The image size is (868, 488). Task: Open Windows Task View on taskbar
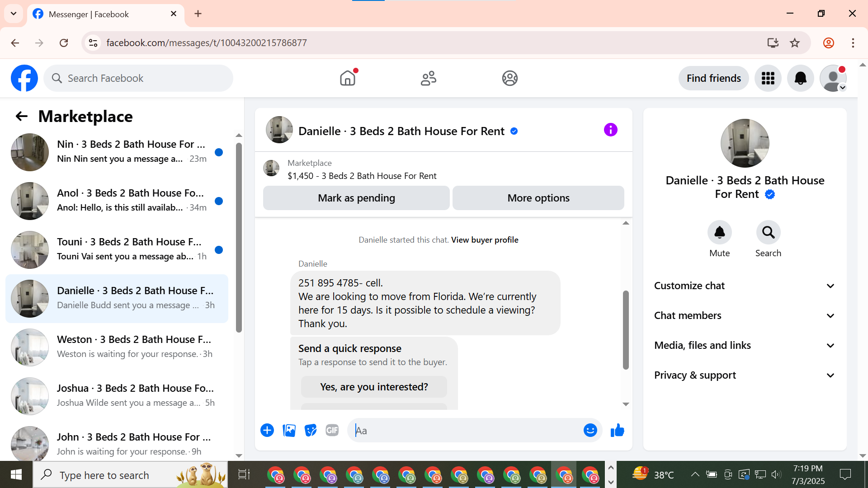tap(244, 474)
